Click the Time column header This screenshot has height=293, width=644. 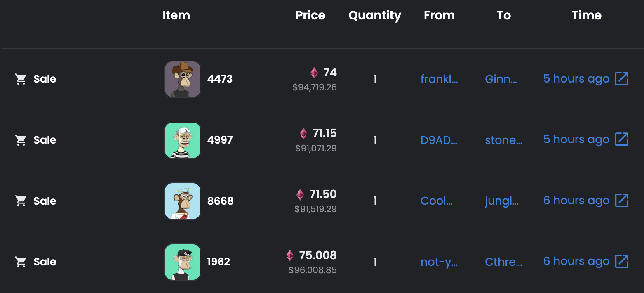coord(586,16)
